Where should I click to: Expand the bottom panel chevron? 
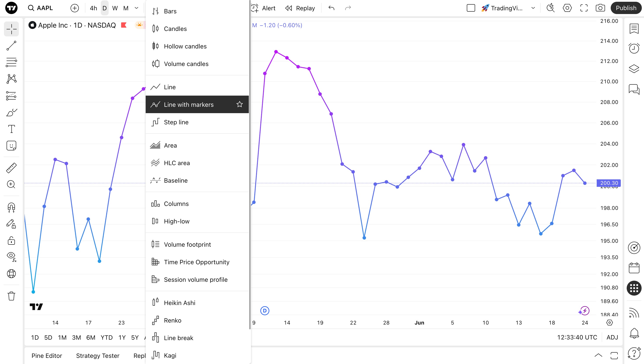point(598,355)
